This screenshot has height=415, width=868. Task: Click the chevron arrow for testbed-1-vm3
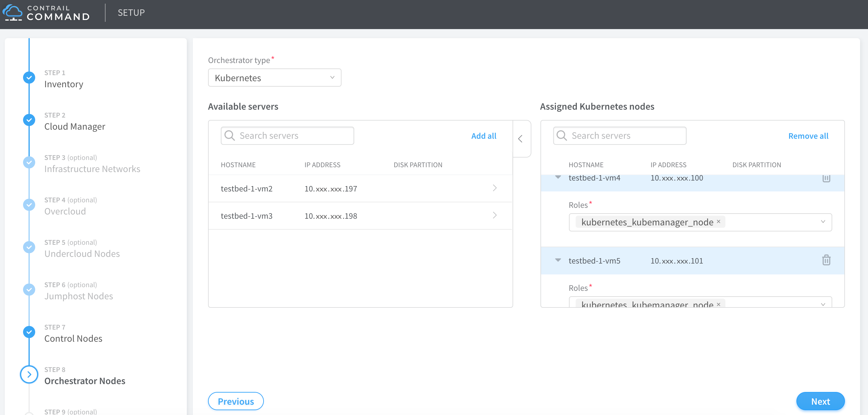[x=494, y=215]
